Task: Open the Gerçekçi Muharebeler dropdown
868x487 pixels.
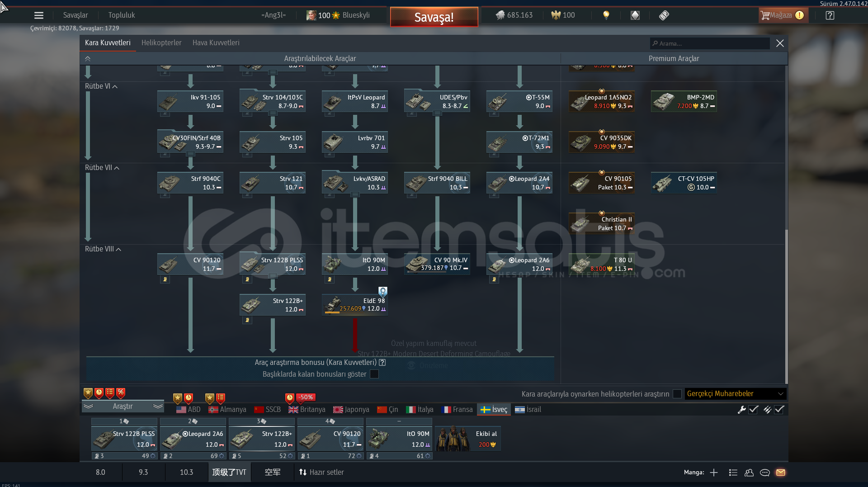Action: point(735,394)
